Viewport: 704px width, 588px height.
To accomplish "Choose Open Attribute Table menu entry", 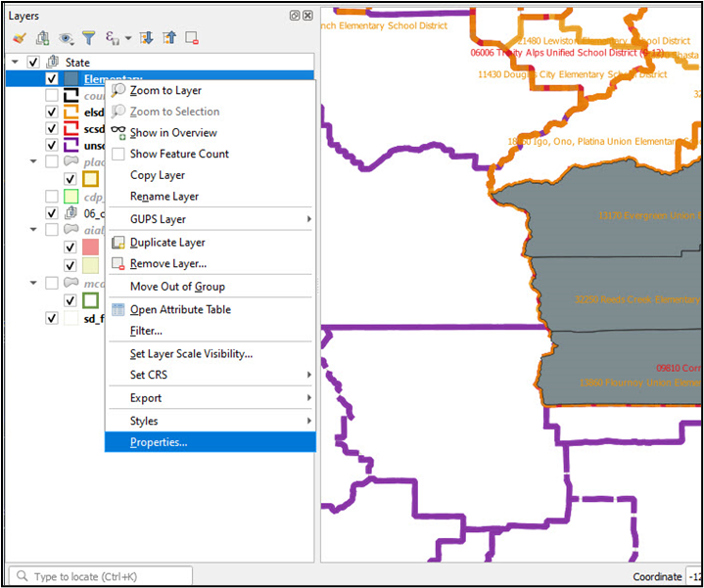I will click(180, 309).
